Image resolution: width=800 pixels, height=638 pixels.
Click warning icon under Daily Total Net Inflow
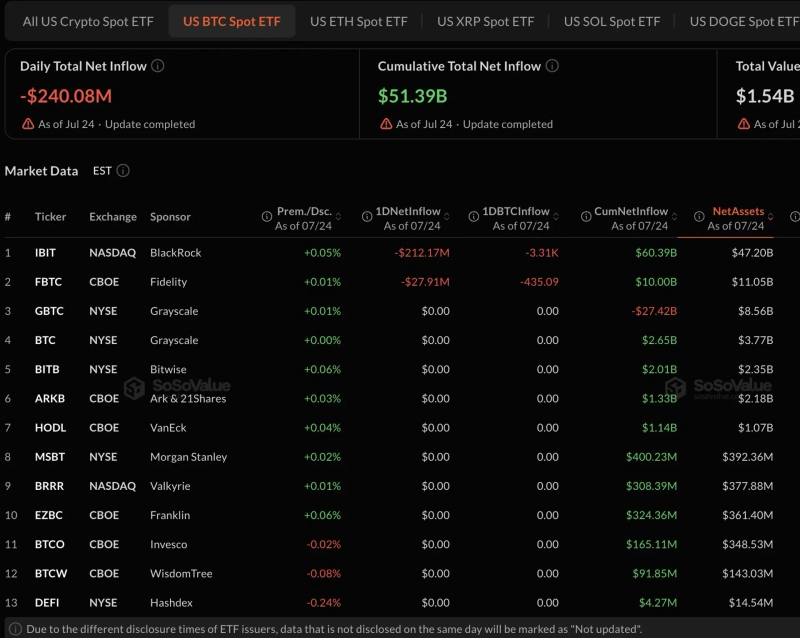28,124
